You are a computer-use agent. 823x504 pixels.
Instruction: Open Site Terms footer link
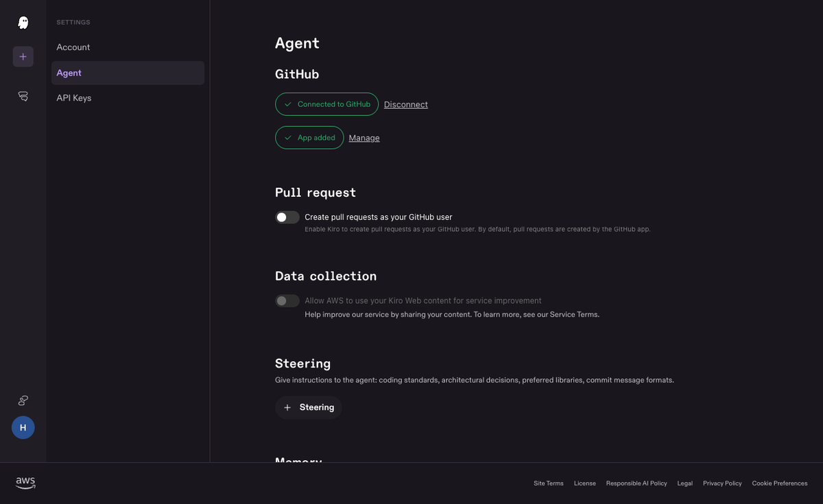(549, 483)
